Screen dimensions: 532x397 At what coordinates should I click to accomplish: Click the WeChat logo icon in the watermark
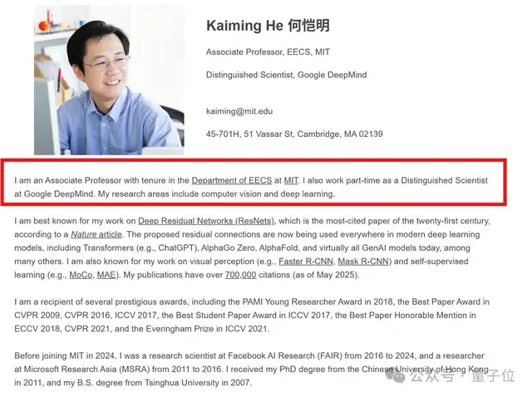click(x=396, y=376)
